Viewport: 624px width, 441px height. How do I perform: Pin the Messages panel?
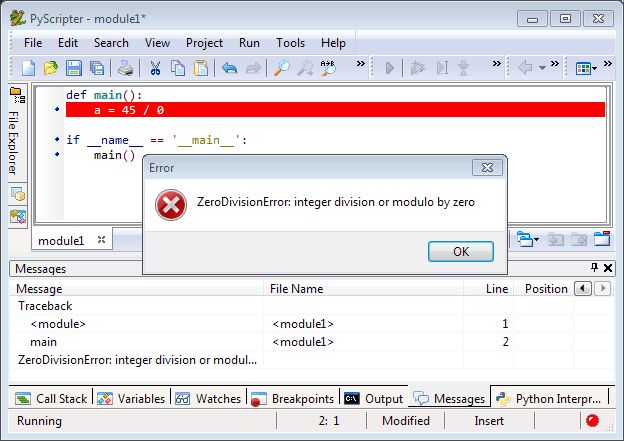click(594, 267)
